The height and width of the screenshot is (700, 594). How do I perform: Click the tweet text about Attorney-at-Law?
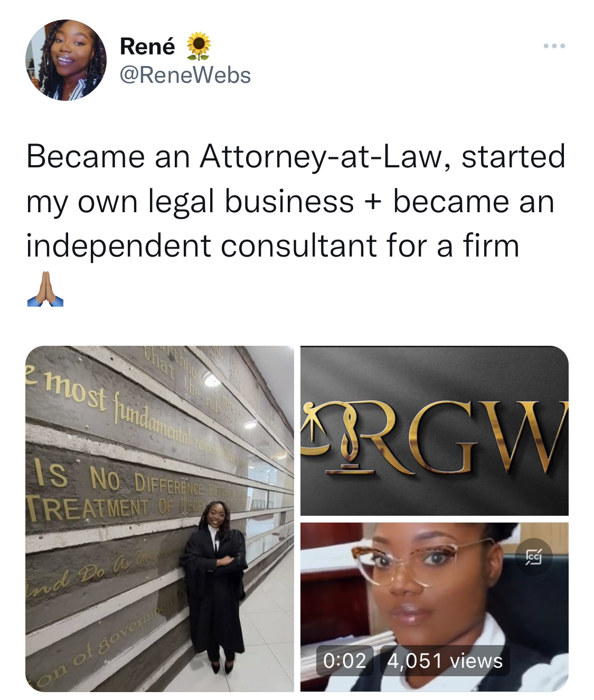tap(296, 201)
